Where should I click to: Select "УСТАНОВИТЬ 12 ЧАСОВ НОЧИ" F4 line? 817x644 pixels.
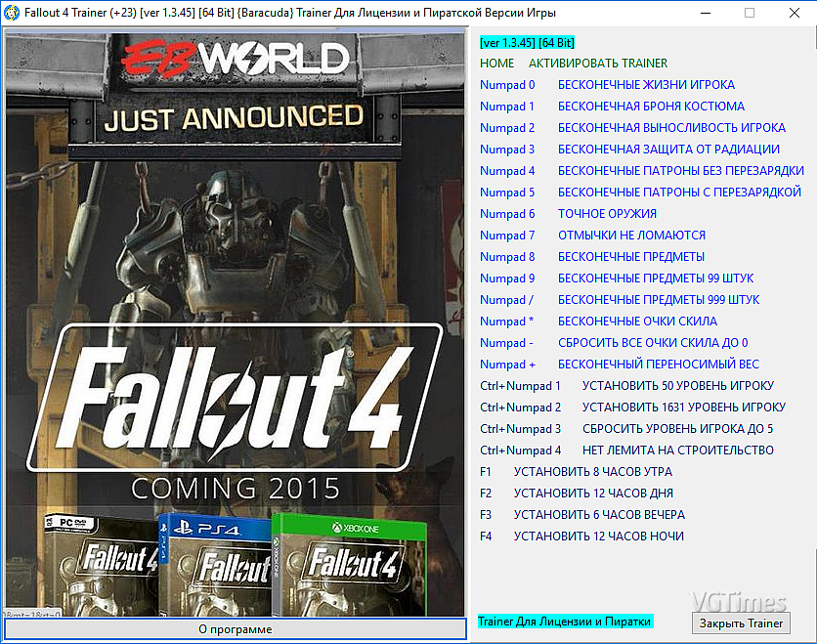581,537
